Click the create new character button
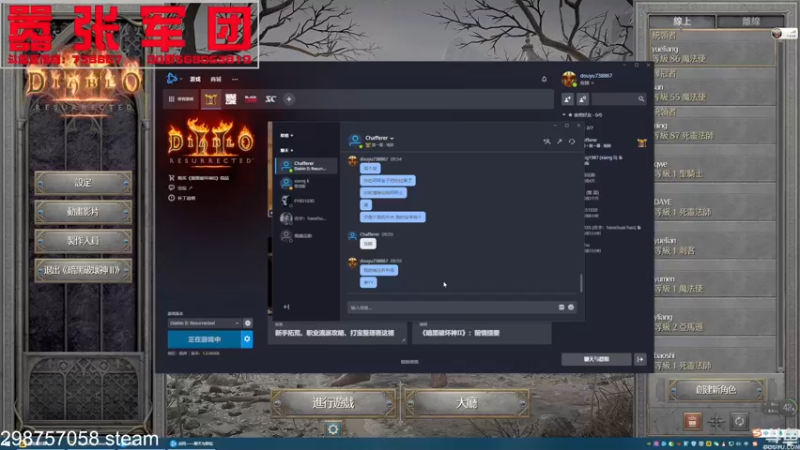Image resolution: width=800 pixels, height=450 pixels. click(716, 390)
